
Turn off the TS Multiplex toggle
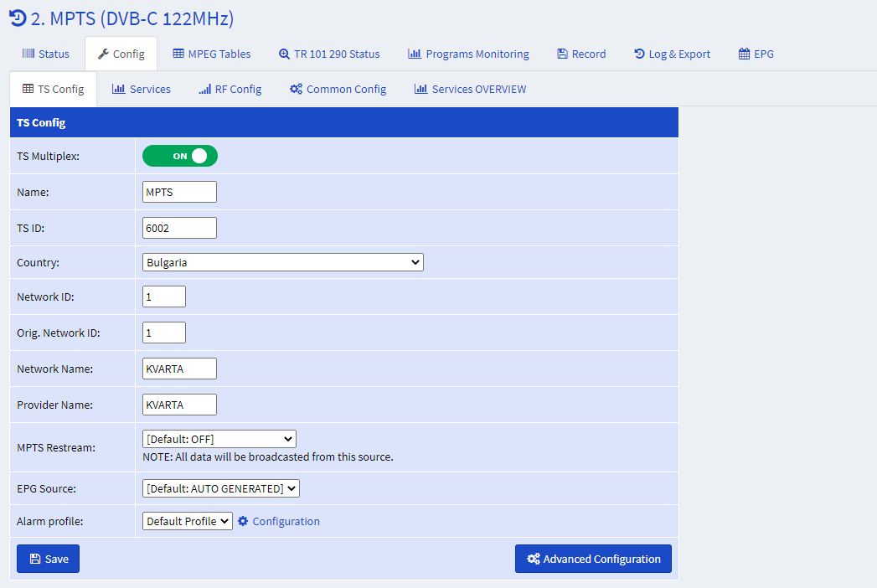click(180, 156)
